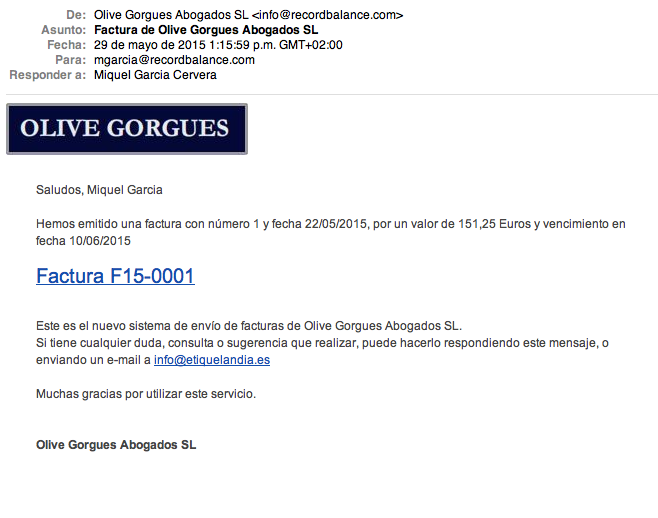
Task: Click the reply-to name Miquel Garcia Cervera
Action: (x=155, y=75)
